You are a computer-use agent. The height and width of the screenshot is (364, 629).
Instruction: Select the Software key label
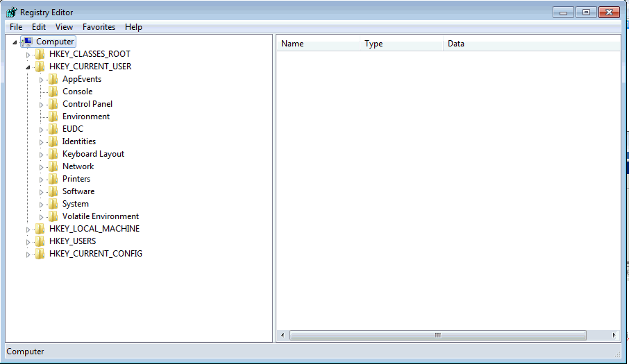click(78, 191)
